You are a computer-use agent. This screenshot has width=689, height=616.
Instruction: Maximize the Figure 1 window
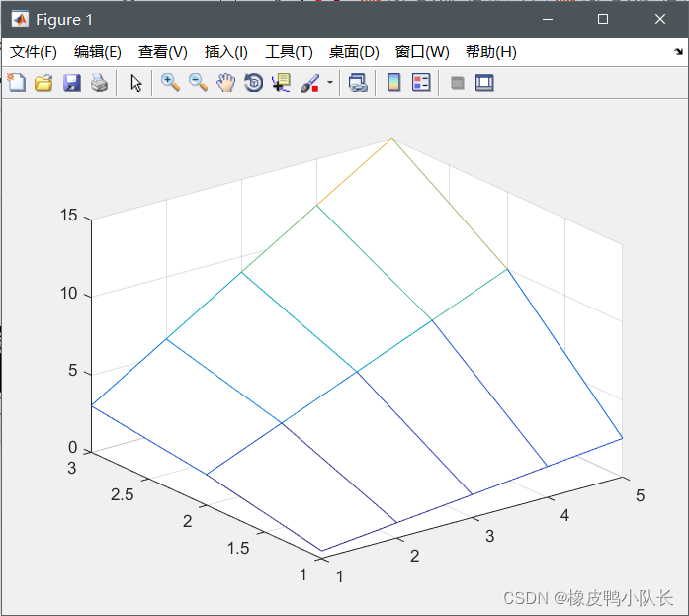(x=603, y=19)
